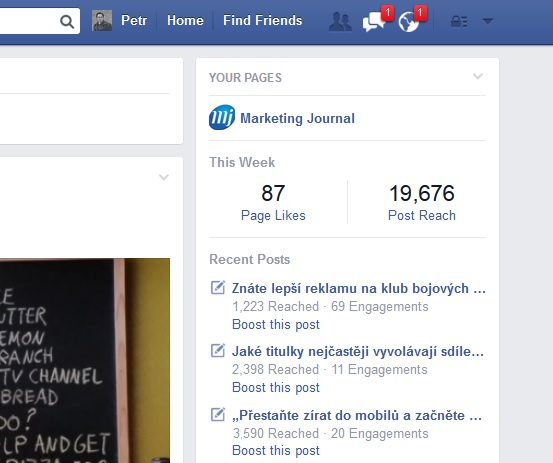The image size is (553, 463).
Task: Open the Post Reach link
Action: point(422,215)
